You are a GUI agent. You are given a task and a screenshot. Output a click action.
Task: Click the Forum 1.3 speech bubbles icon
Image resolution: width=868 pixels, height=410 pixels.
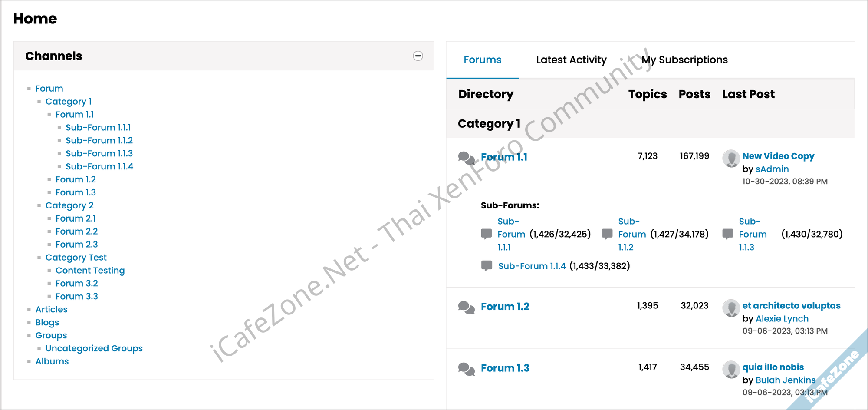coord(466,369)
